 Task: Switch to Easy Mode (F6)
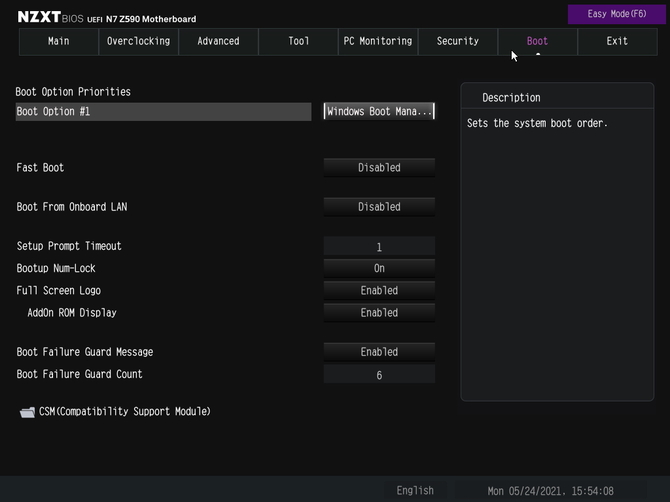(x=617, y=14)
